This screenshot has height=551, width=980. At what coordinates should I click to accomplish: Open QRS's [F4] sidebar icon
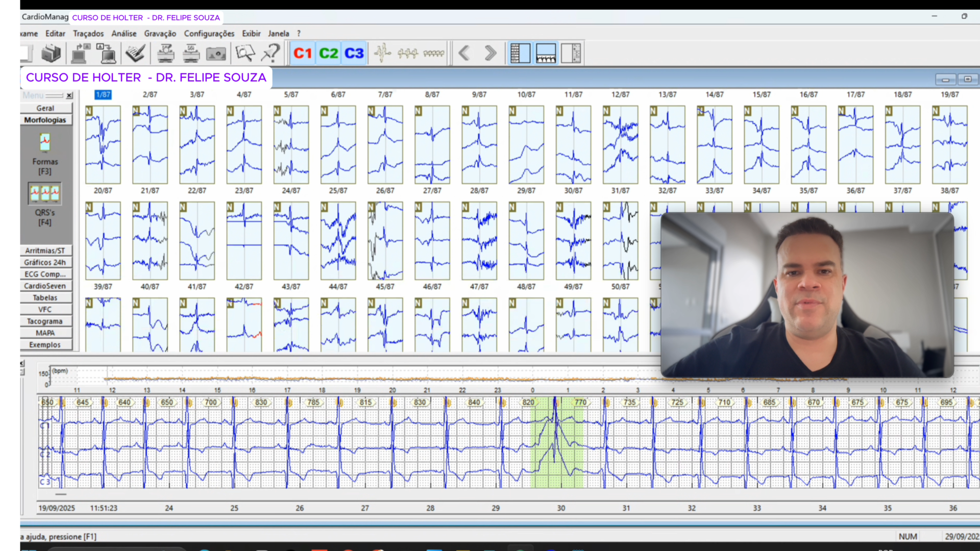[x=45, y=194]
